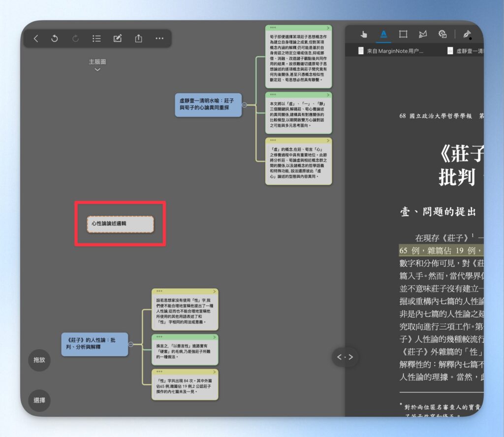
Task: Open the color palette settings icon
Action: click(x=442, y=34)
